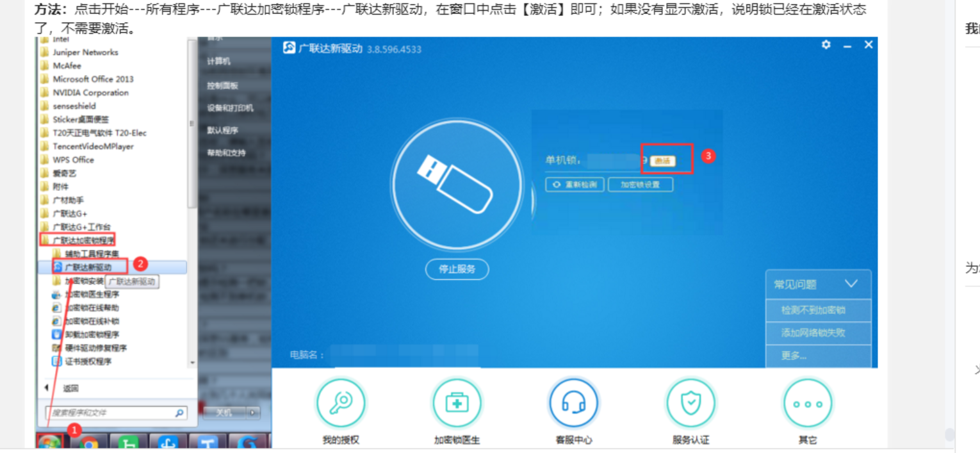
Task: Open 帮助和支持 from Start menu
Action: click(226, 153)
